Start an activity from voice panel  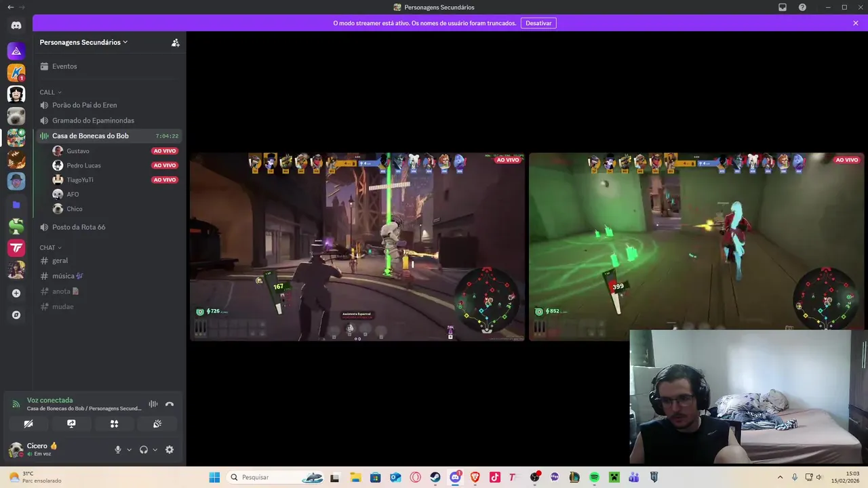pos(114,424)
